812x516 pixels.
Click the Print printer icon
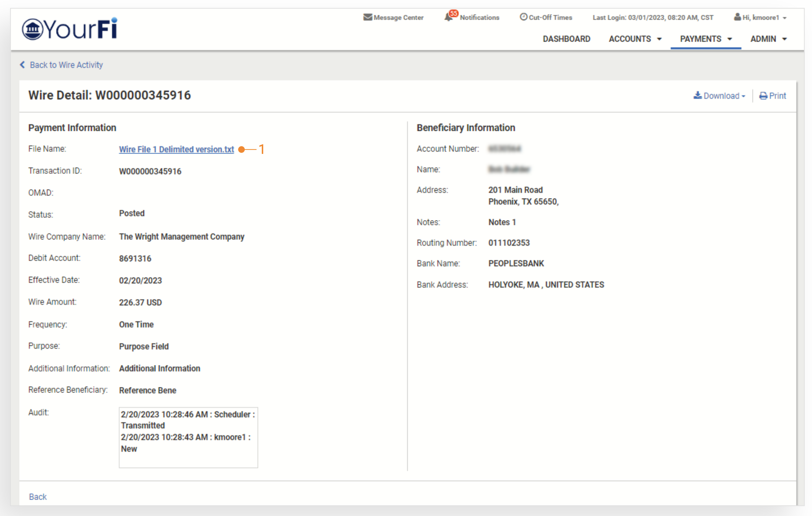(x=763, y=96)
